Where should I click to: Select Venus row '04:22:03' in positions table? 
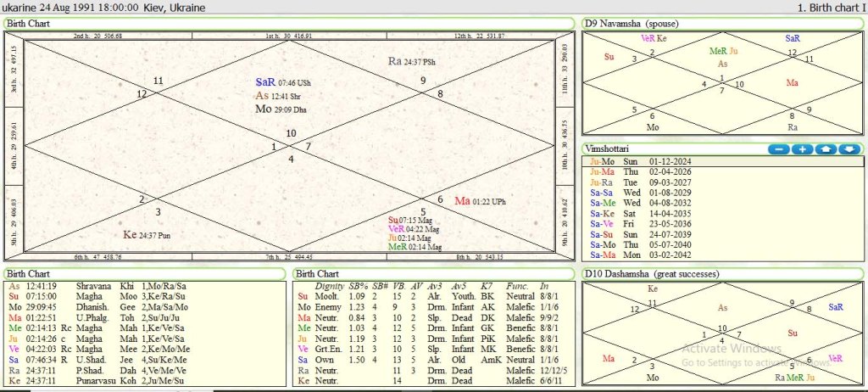pos(42,348)
